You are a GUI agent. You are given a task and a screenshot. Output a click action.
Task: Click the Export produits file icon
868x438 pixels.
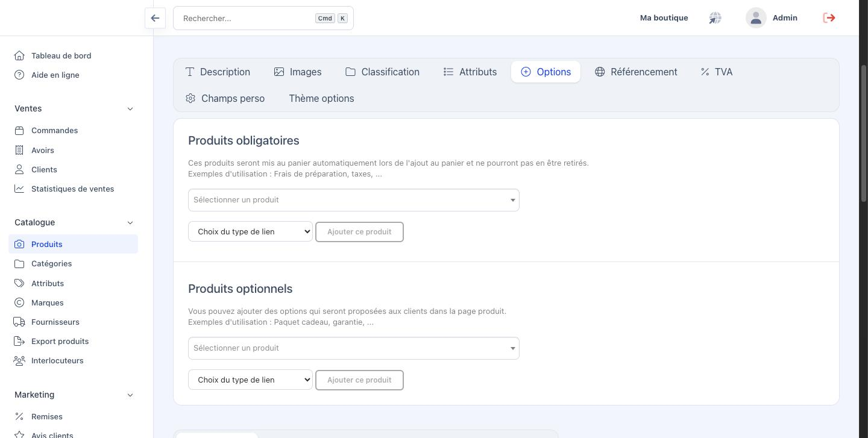(19, 341)
